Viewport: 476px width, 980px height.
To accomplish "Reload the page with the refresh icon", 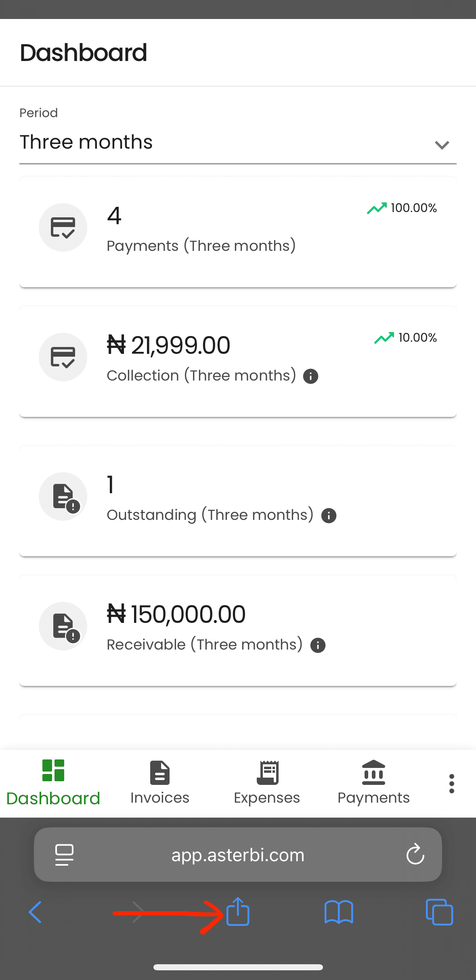I will point(415,854).
